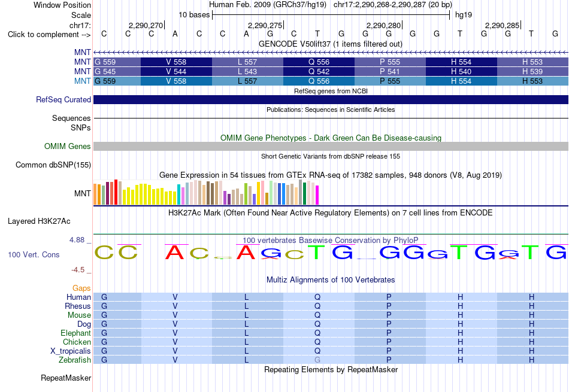Click the GTEx Gene Expression track title
The image size is (569, 392).
click(331, 175)
